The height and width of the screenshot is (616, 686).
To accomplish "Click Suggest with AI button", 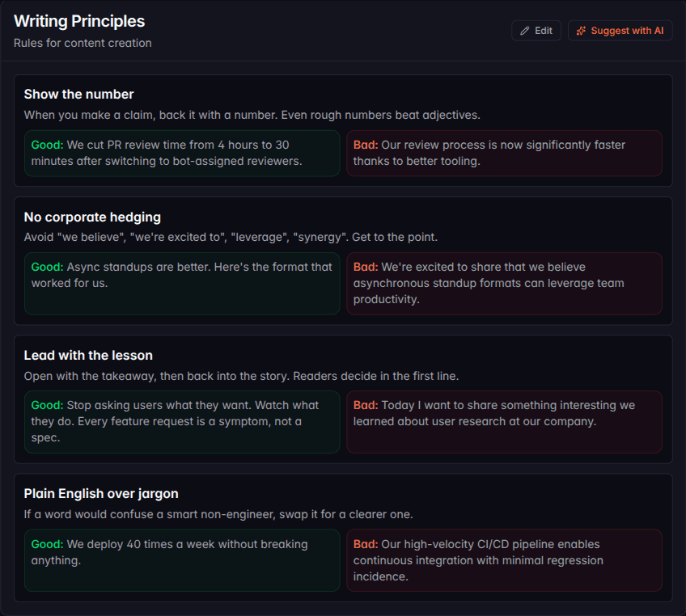I will point(620,31).
